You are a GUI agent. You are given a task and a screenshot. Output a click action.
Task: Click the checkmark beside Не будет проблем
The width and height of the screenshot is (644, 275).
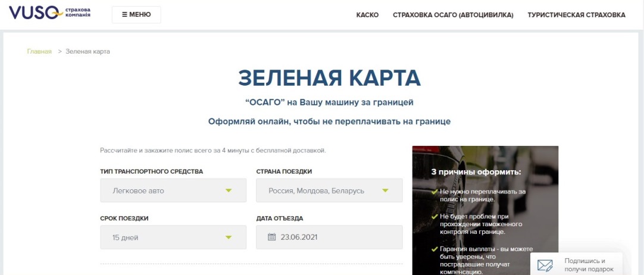[434, 216]
